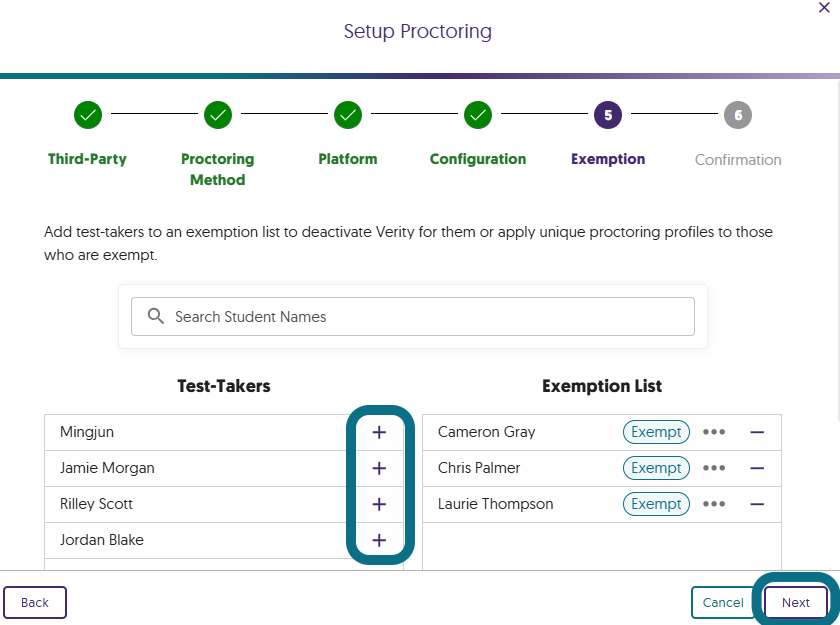Toggle the Exempt tag for Cameron Gray

click(656, 432)
